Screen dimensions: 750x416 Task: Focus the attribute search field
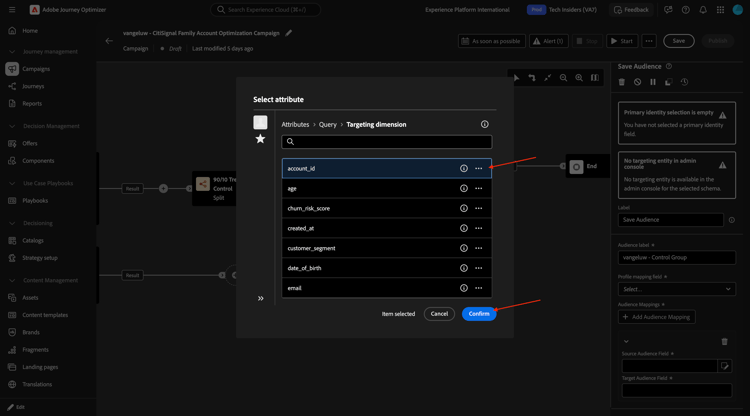coord(386,142)
